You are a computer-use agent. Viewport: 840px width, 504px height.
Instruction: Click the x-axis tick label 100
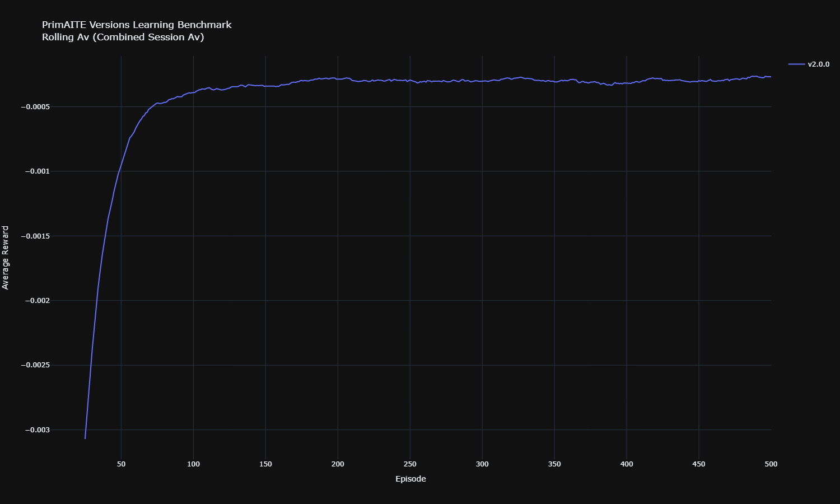pyautogui.click(x=193, y=464)
